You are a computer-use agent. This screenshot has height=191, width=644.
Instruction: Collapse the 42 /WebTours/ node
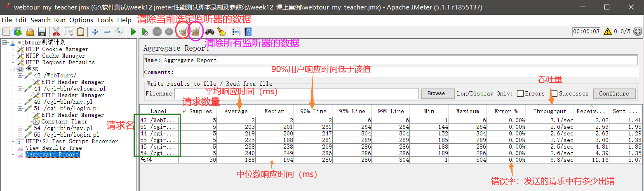20,76
